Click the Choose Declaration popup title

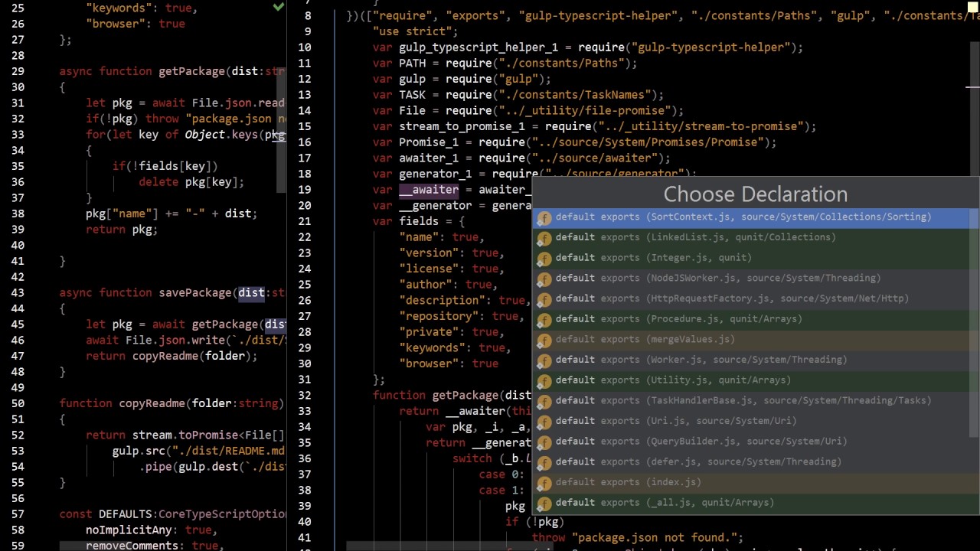point(756,194)
